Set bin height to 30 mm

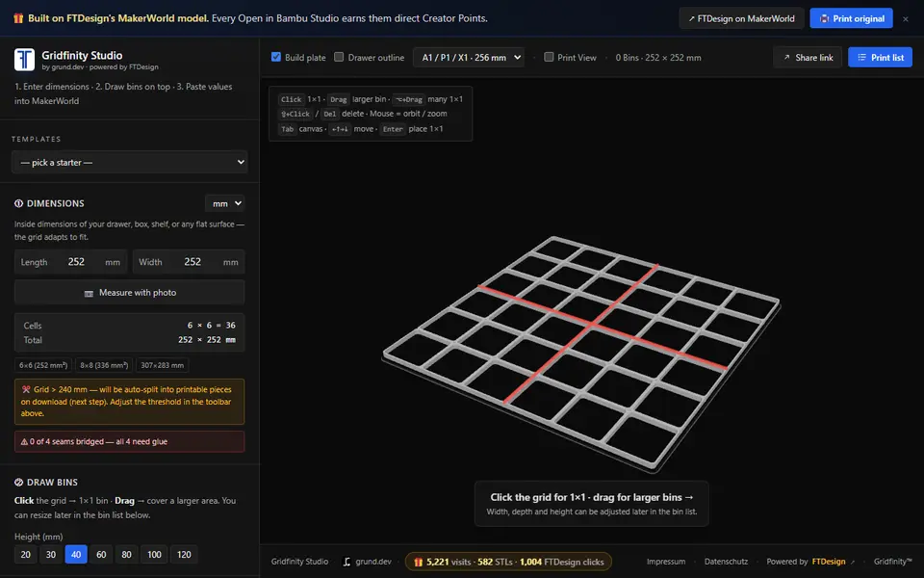click(x=51, y=555)
